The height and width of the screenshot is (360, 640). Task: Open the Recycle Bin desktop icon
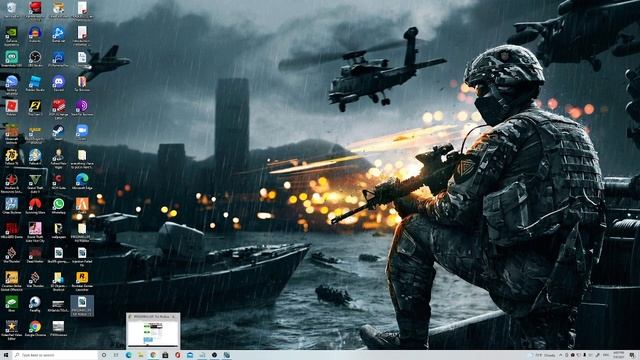11,10
